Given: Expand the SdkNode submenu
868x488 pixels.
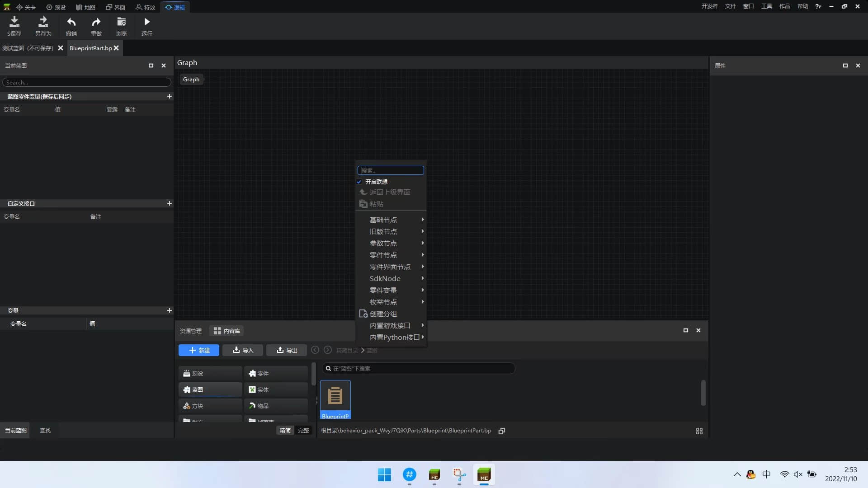Looking at the screenshot, I should 391,278.
